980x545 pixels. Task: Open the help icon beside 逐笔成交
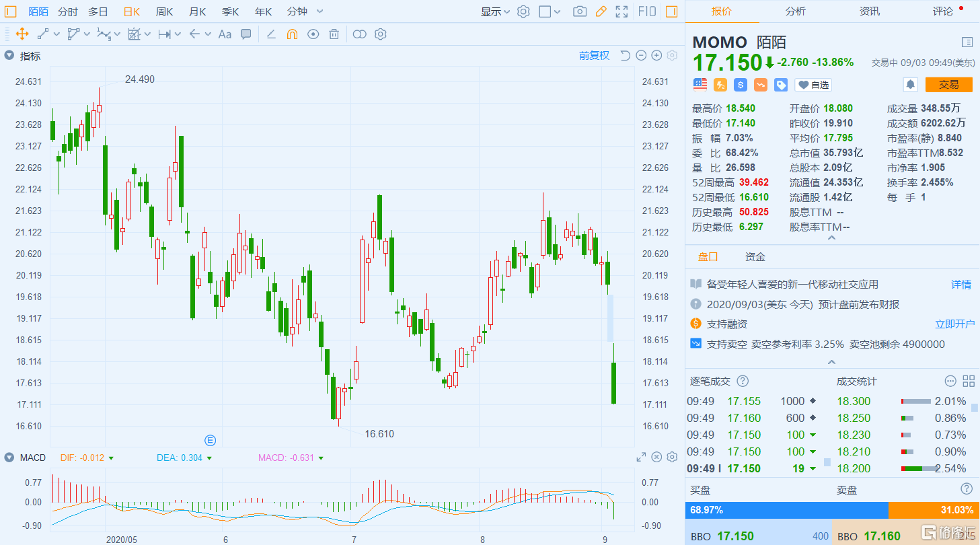pos(743,381)
